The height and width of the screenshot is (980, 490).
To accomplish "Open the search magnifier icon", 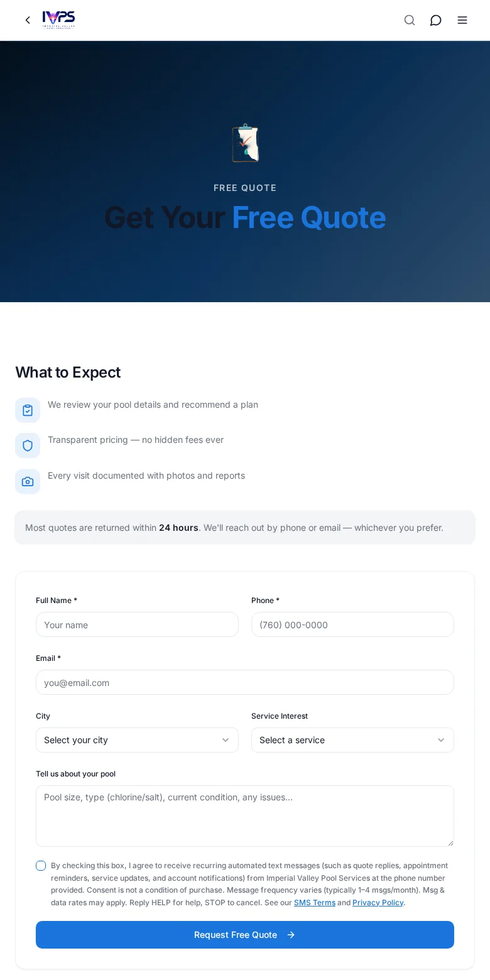I will (410, 20).
